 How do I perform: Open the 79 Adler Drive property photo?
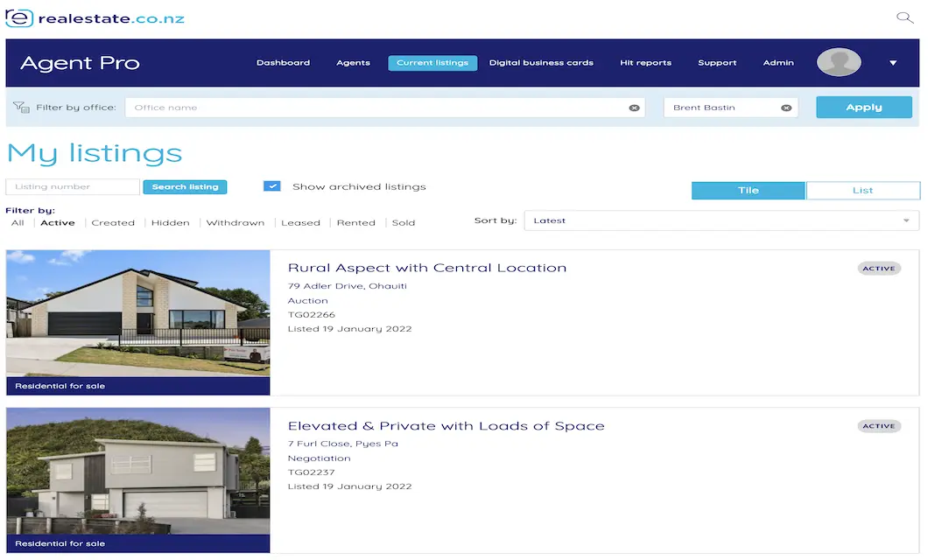tap(138, 313)
